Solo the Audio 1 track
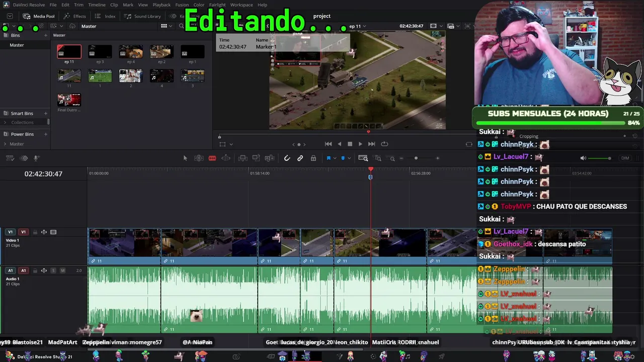Image resolution: width=644 pixels, height=362 pixels. (x=53, y=270)
